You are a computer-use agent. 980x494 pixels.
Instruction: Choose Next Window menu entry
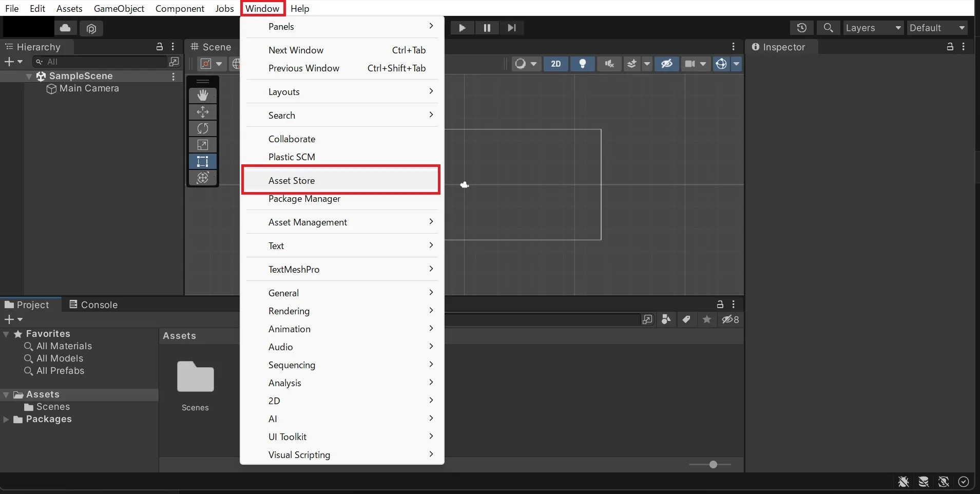click(x=341, y=50)
